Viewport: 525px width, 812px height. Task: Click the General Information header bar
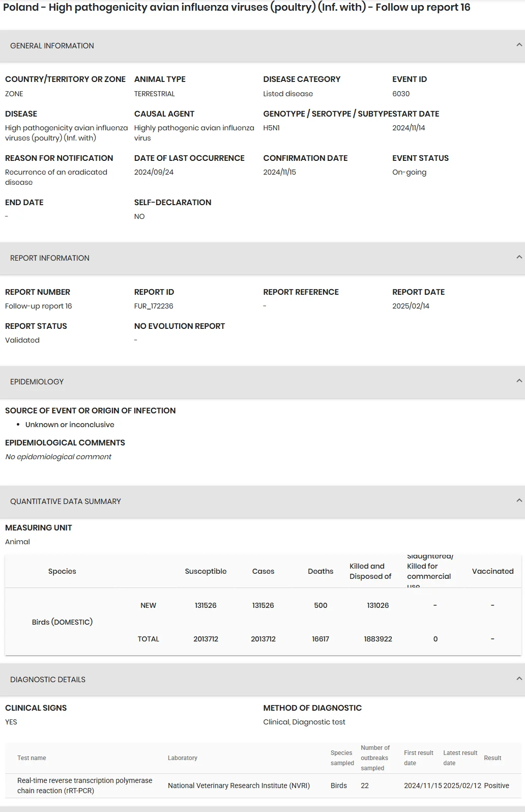(262, 46)
